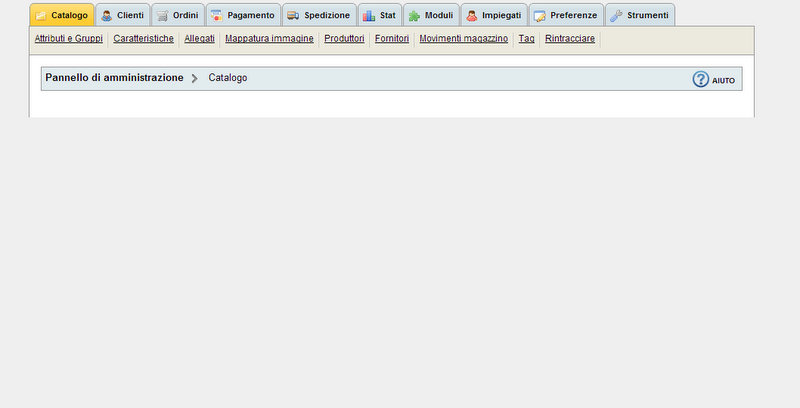The image size is (800, 408).
Task: Open the Stat tab
Action: point(380,15)
